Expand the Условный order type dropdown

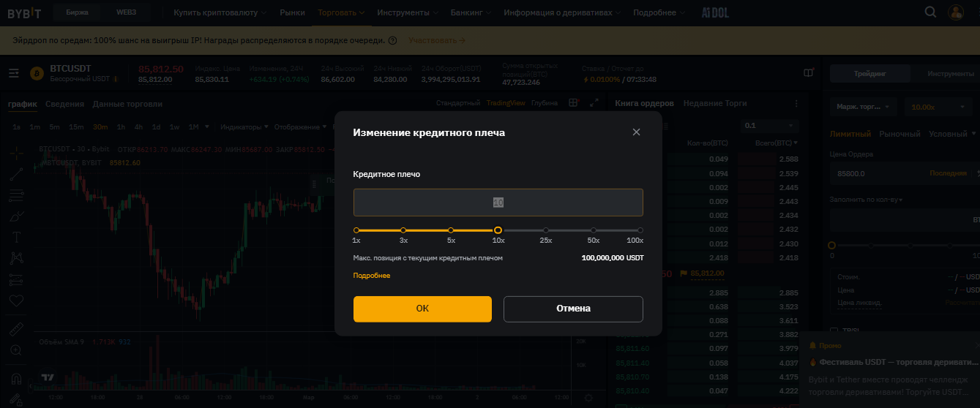point(952,134)
